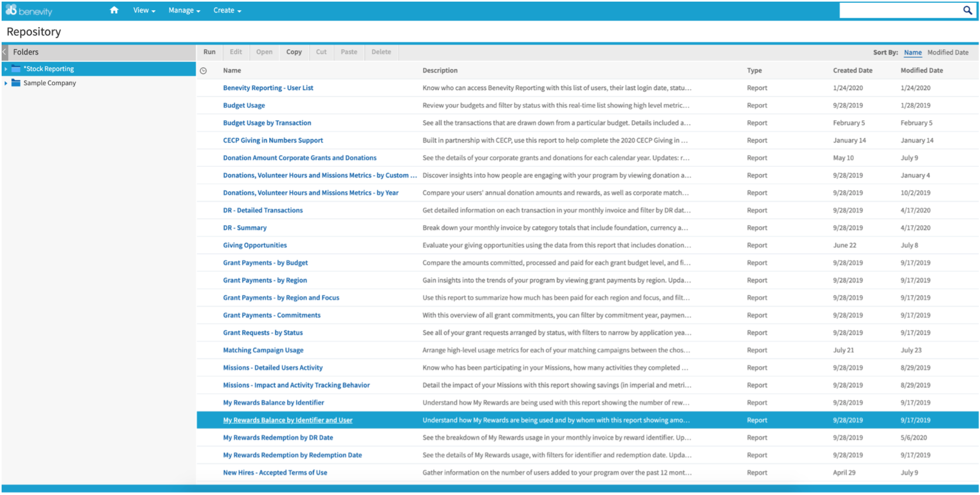Open New Hires - Accepted Terms of Use
Screen dimensions: 980x495
275,473
